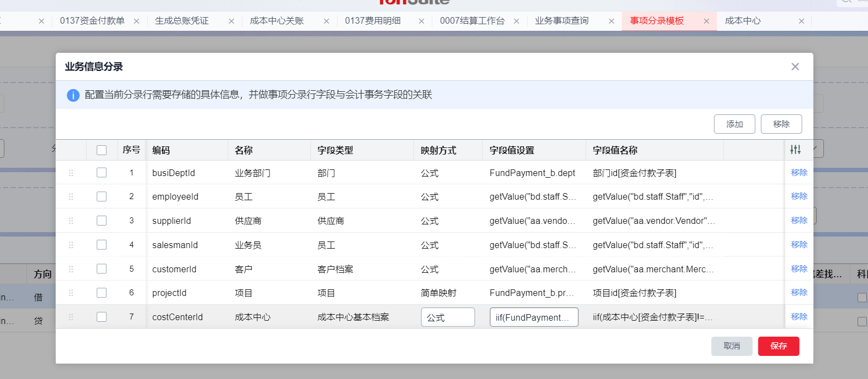Viewport: 868px width, 379px height.
Task: Switch to the 业务事项查询 tab
Action: [562, 21]
